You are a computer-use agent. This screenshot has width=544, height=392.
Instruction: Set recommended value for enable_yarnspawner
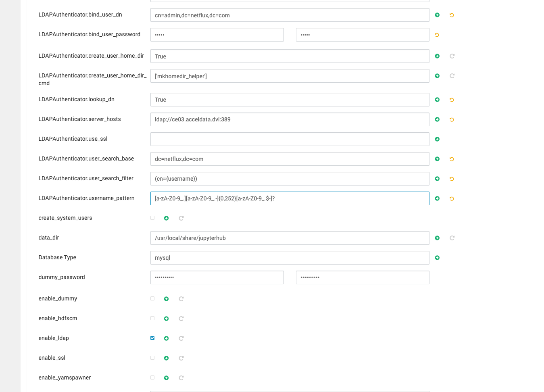click(181, 378)
